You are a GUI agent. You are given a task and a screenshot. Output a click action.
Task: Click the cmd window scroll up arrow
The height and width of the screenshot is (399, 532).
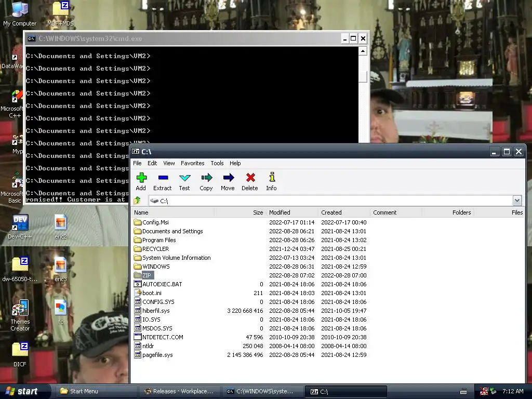tap(363, 51)
